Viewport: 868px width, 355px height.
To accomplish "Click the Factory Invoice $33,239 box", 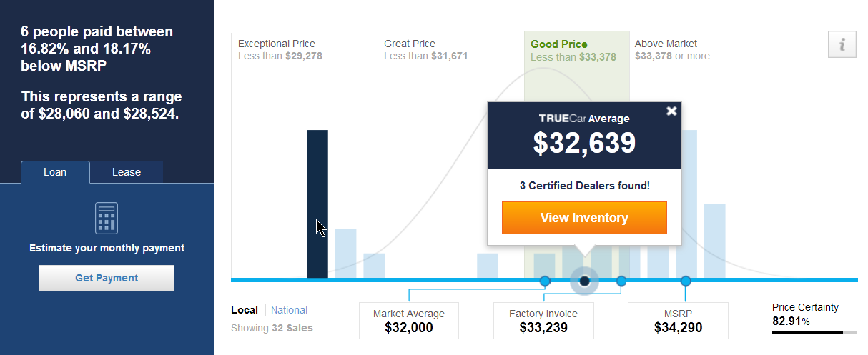I will pos(543,321).
